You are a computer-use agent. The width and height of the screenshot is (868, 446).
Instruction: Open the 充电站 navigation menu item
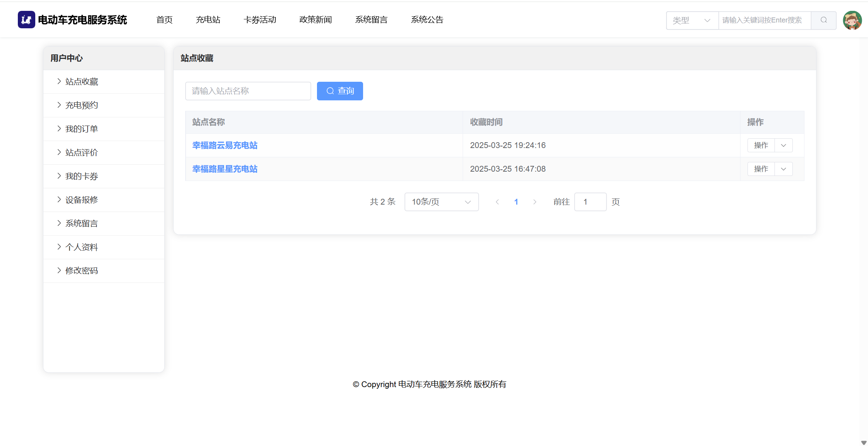click(208, 20)
